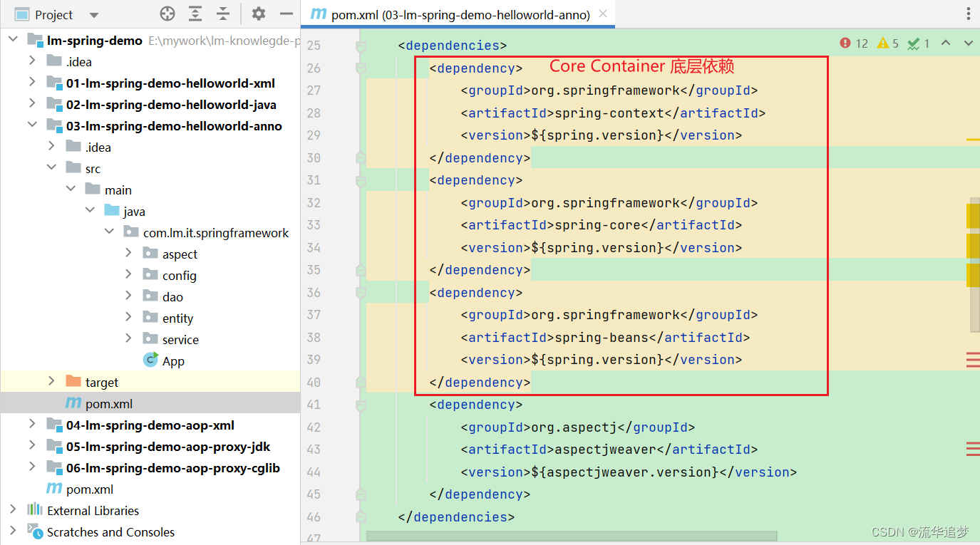Select 04-lm-spring-demo-aop-xml module
Screen dimensions: 980x545
click(150, 425)
